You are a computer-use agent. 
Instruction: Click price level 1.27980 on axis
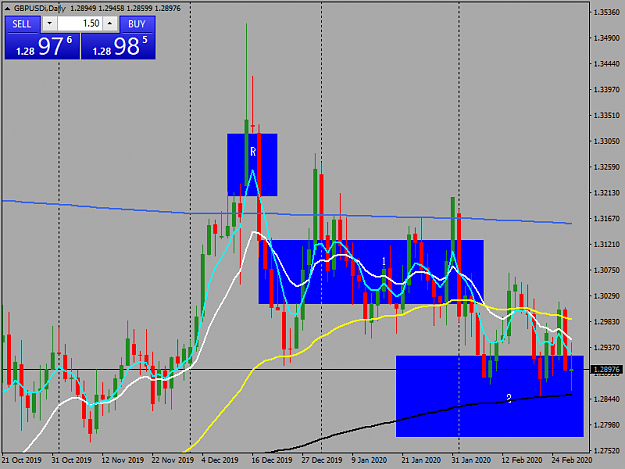pos(607,425)
